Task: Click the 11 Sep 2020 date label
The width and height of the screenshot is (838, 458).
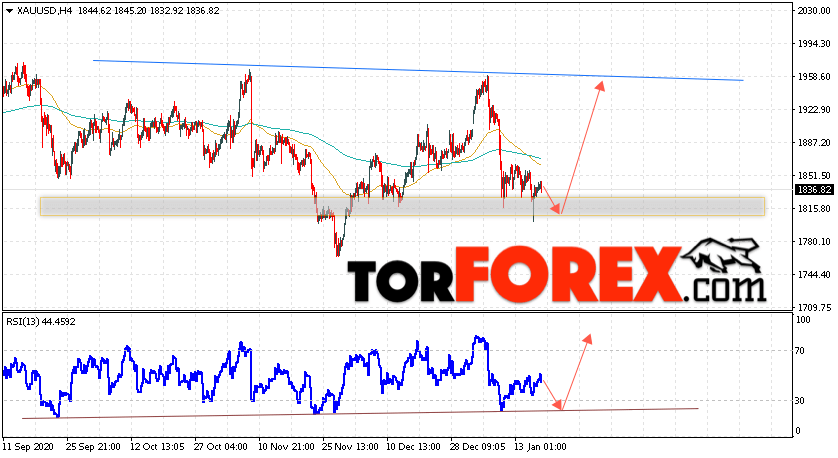Action: pyautogui.click(x=28, y=447)
